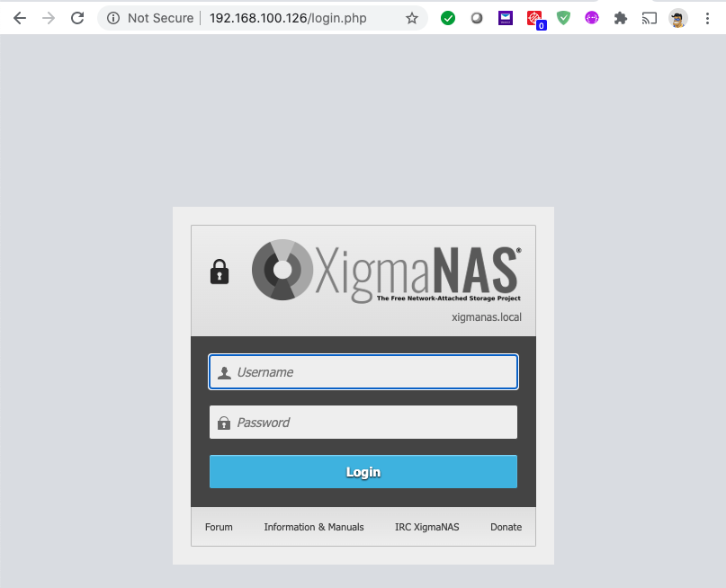Click the xigmanas.local hostname text
This screenshot has height=588, width=726.
tap(487, 317)
